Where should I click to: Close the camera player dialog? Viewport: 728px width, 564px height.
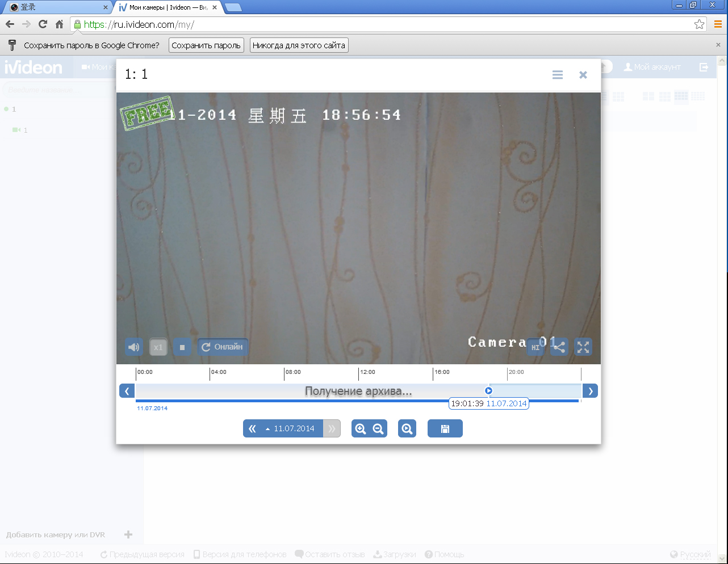tap(583, 75)
